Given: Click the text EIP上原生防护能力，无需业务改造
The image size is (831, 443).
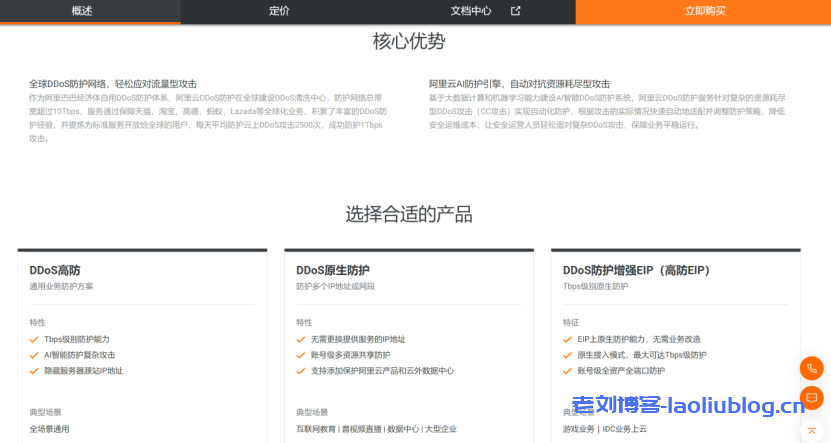Looking at the screenshot, I should click(x=639, y=339).
